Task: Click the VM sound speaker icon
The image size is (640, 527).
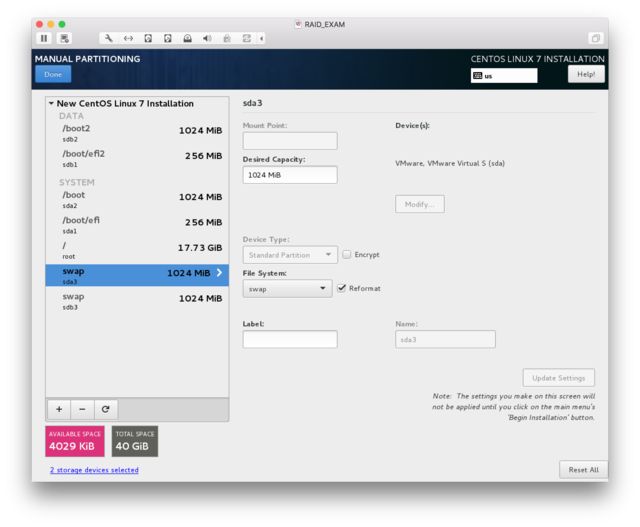Action: (x=207, y=38)
